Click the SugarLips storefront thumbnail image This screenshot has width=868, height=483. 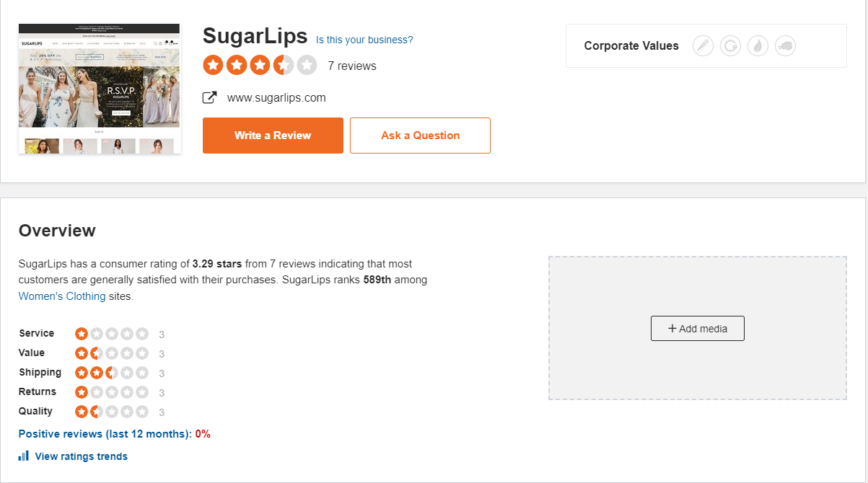pyautogui.click(x=99, y=89)
